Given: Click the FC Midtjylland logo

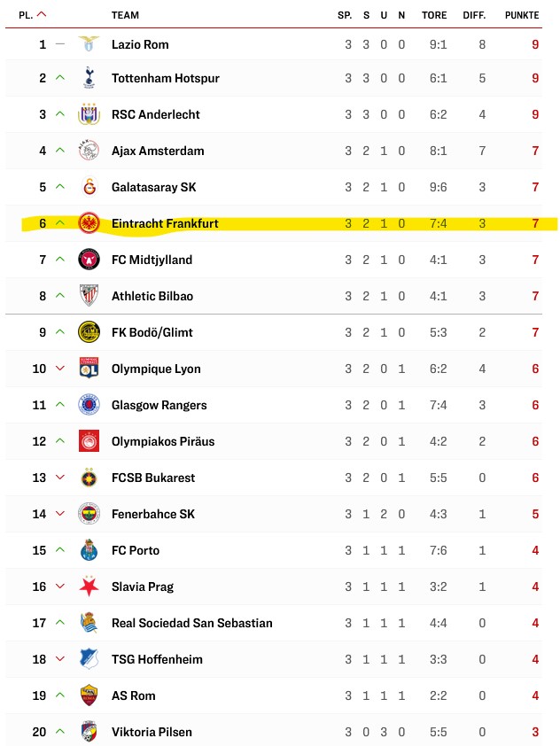Looking at the screenshot, I should pos(89,260).
